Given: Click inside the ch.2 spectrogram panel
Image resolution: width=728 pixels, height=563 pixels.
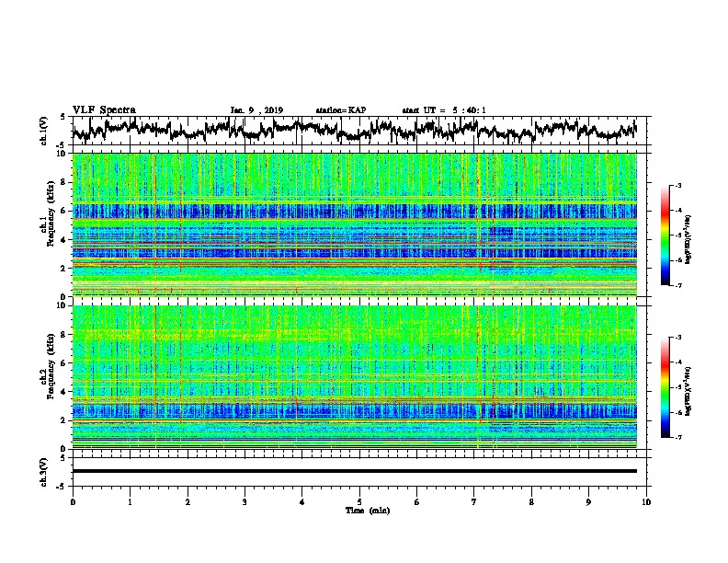Looking at the screenshot, I should pyautogui.click(x=355, y=377).
